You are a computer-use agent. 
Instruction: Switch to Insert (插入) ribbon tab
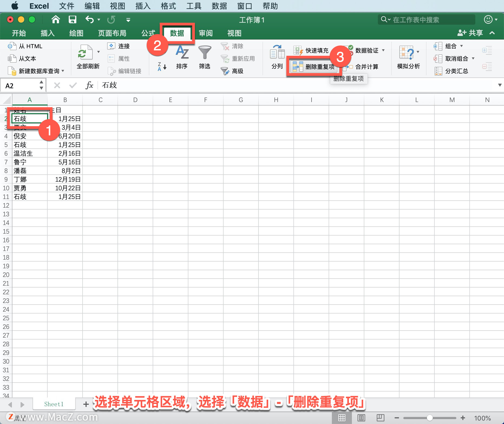click(x=48, y=33)
